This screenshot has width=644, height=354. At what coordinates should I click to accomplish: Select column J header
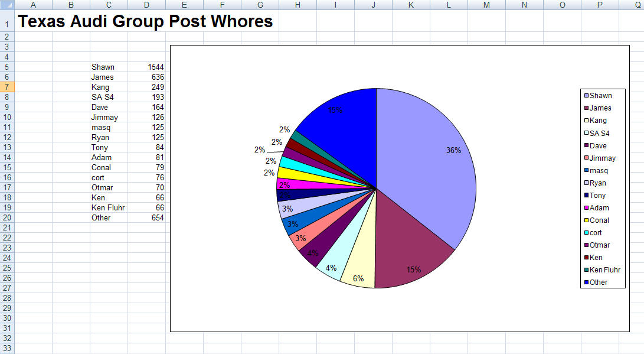coord(373,5)
